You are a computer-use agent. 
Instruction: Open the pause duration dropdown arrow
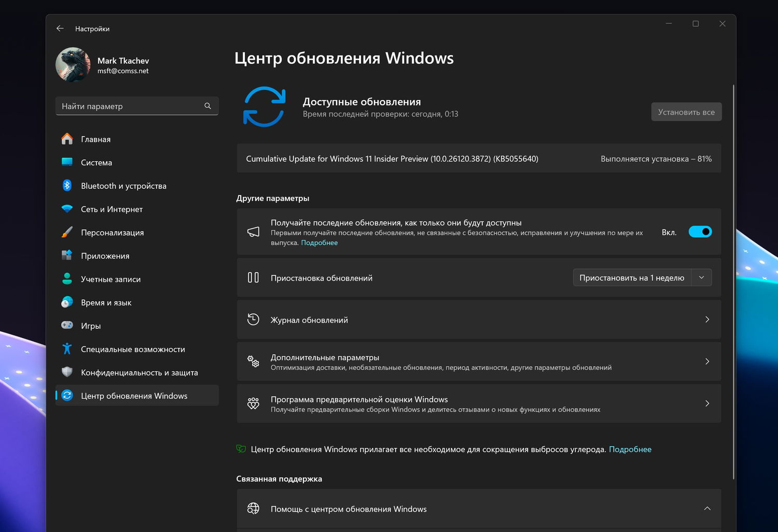point(701,277)
